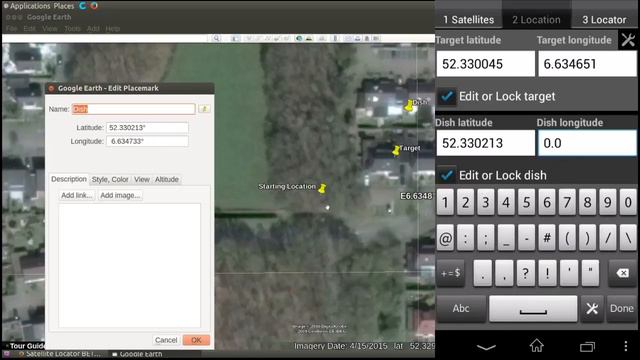Open the View tab in Edit Placemark dialog
The height and width of the screenshot is (360, 640).
142,179
